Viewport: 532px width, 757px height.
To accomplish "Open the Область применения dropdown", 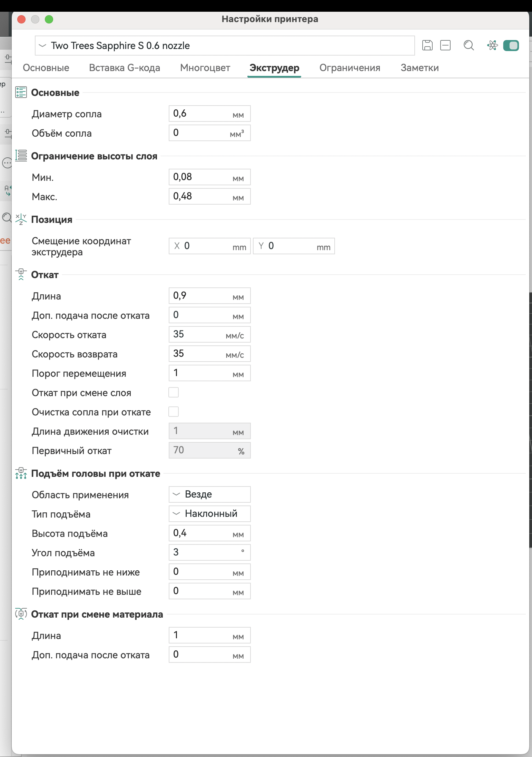I will click(209, 494).
